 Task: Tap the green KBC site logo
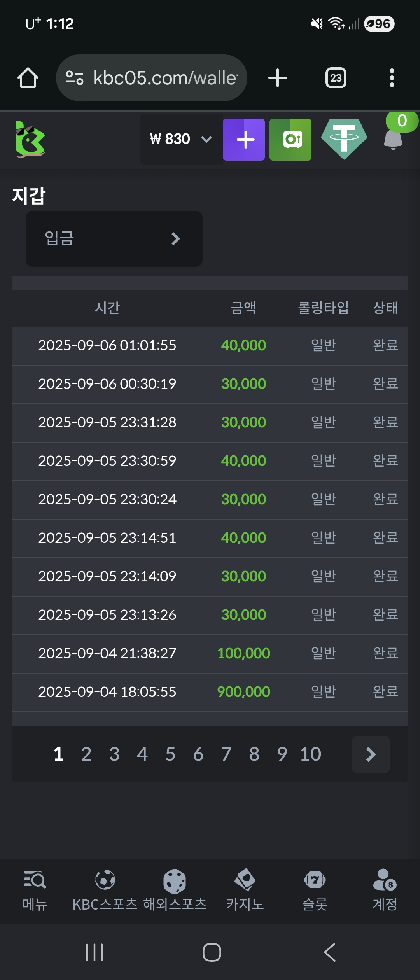30,140
